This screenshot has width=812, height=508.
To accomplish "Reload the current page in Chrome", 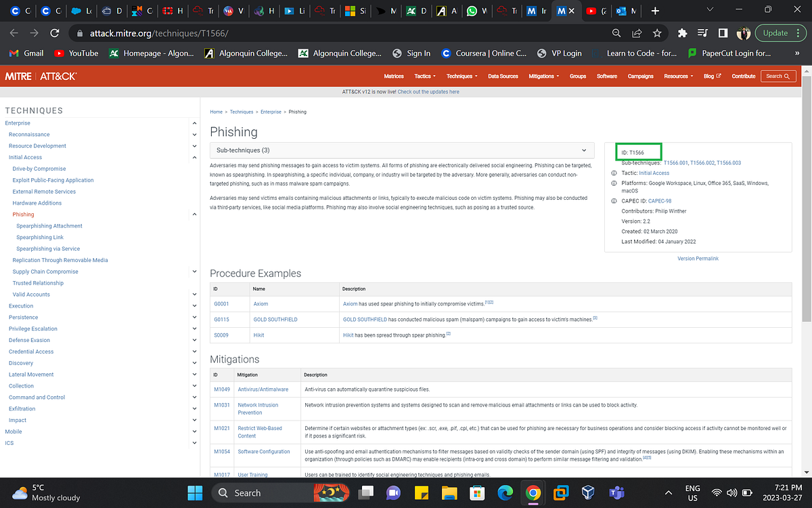I will (x=55, y=32).
